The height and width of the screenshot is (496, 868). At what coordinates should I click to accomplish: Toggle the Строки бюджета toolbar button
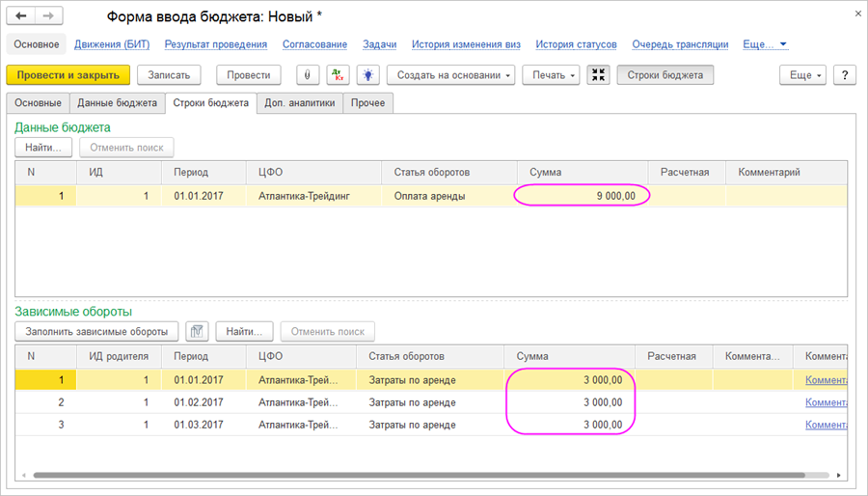point(665,75)
